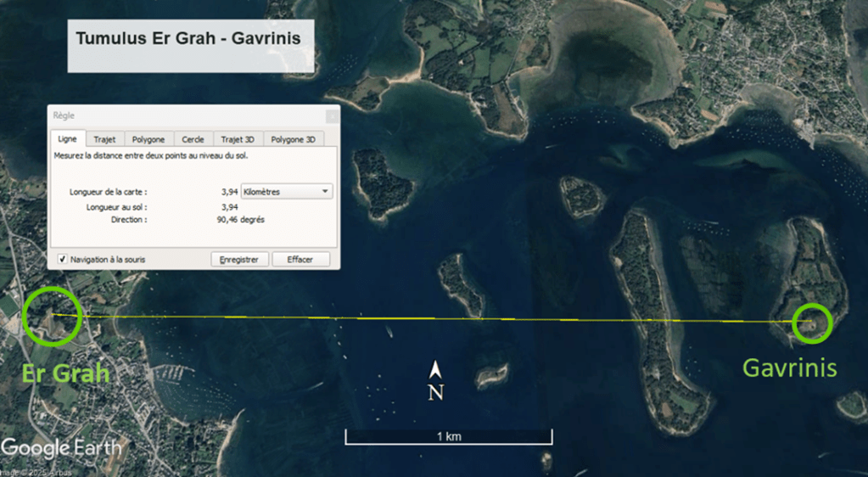Select the Polygone tab
Image resolution: width=868 pixels, height=477 pixels.
[148, 139]
